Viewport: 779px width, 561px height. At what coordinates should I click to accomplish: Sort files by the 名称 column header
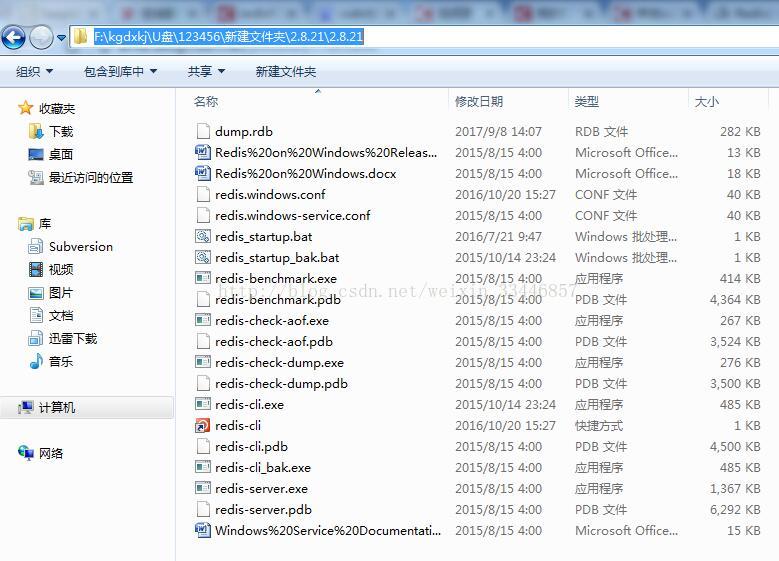pos(206,102)
